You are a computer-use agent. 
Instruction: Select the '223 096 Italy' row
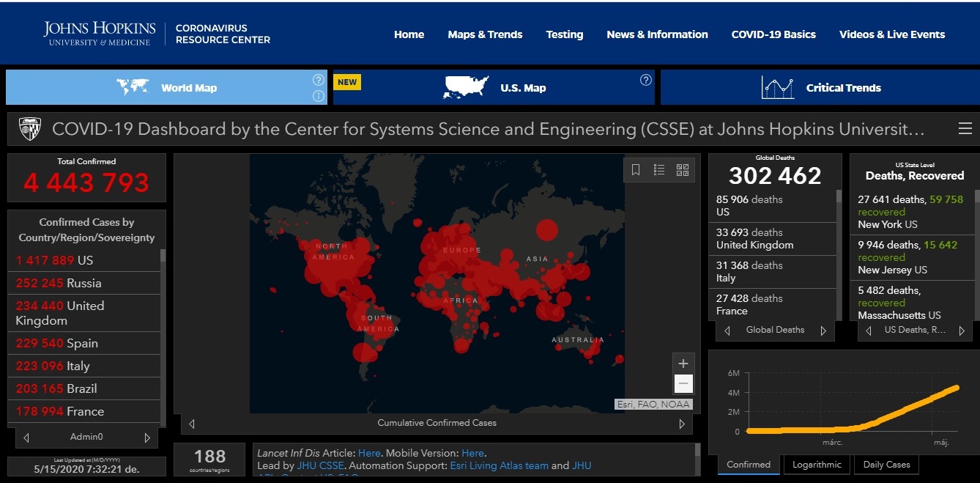(x=84, y=366)
